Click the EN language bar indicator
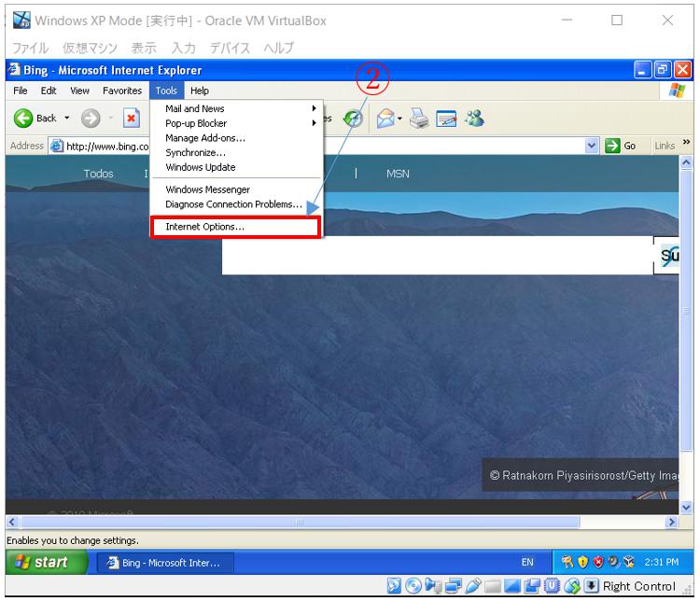The height and width of the screenshot is (601, 700). [527, 562]
